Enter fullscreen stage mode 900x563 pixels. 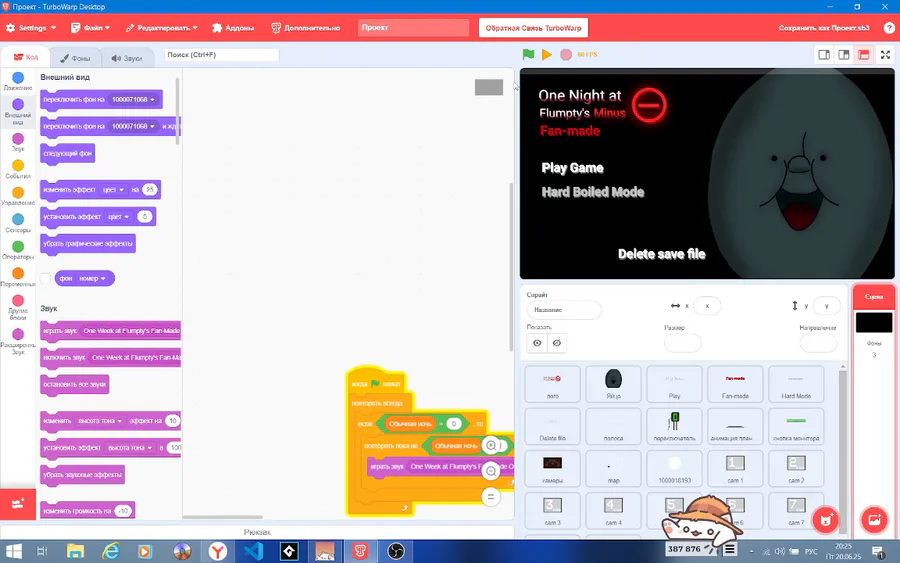tap(885, 55)
